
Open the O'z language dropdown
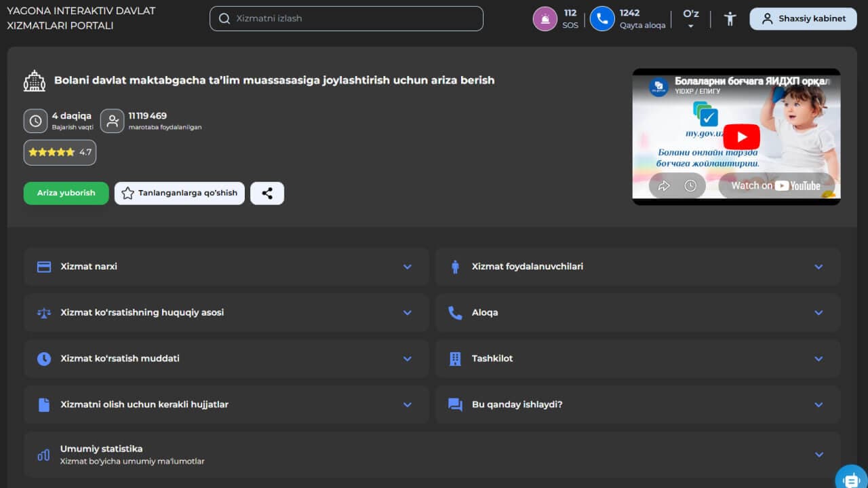pos(691,19)
